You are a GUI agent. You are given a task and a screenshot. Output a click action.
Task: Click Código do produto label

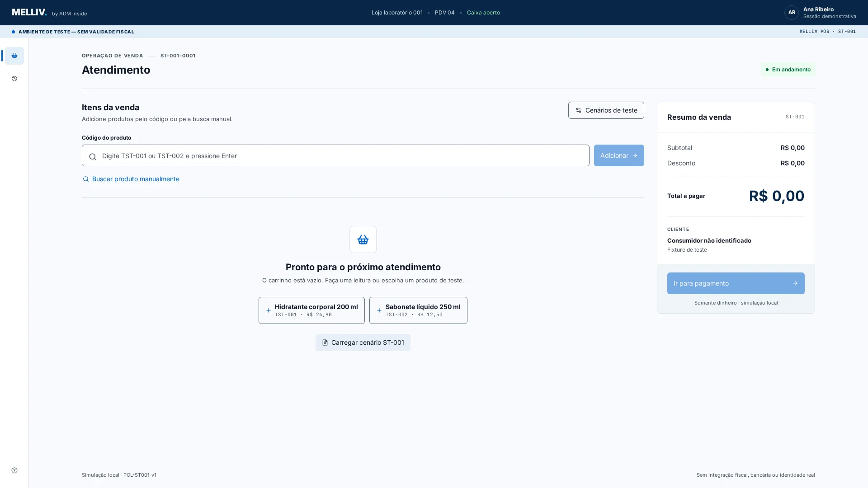pyautogui.click(x=106, y=138)
